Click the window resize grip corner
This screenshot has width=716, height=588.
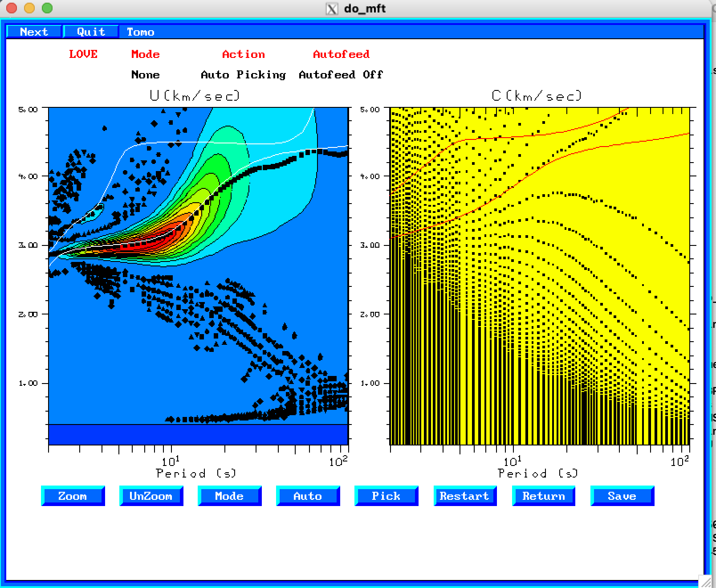(706, 582)
